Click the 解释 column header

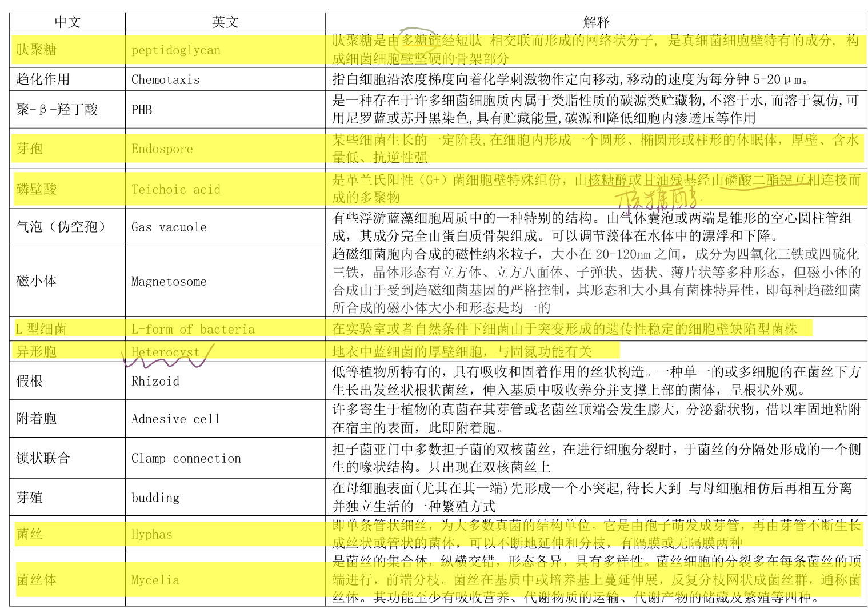596,22
